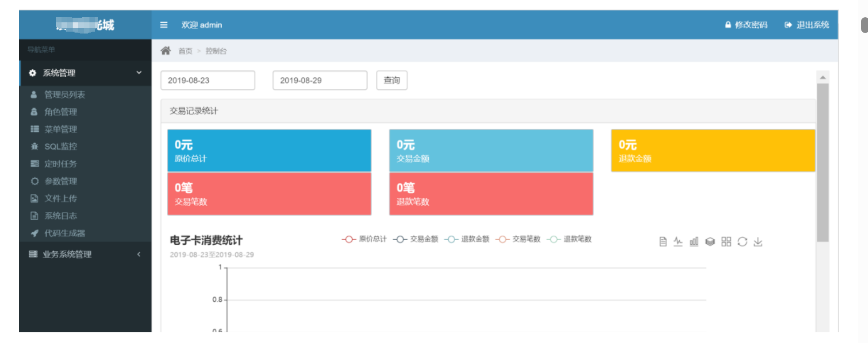Click the vertical scrollbar thumb
868x343 pixels.
pos(823,162)
